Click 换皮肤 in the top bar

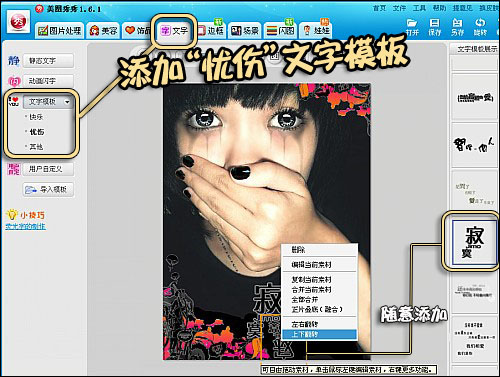pyautogui.click(x=489, y=8)
